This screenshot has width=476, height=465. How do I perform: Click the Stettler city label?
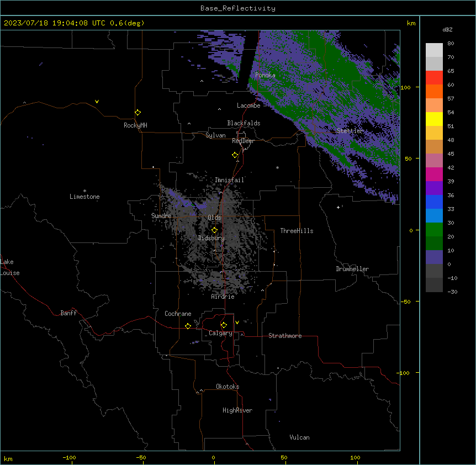(350, 131)
